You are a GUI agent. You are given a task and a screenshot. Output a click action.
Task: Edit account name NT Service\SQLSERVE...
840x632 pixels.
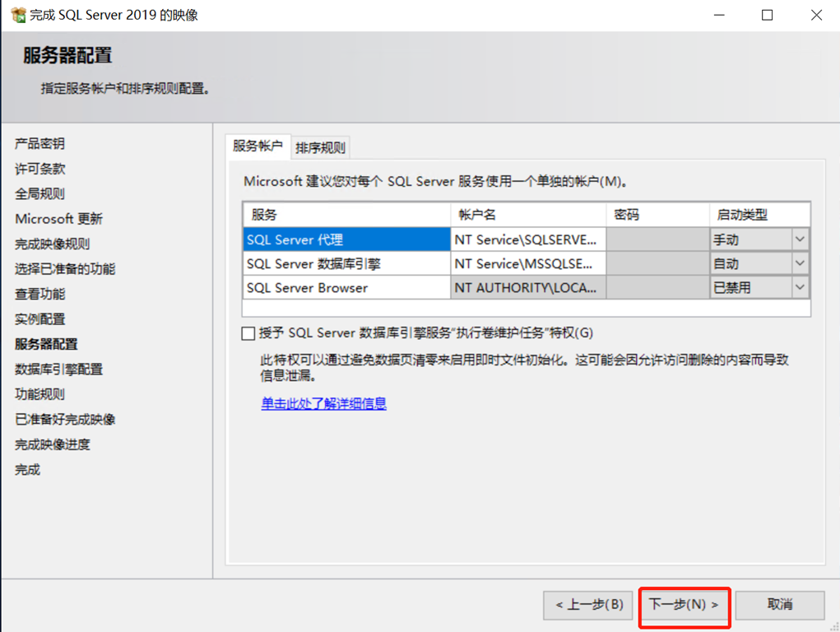(528, 239)
